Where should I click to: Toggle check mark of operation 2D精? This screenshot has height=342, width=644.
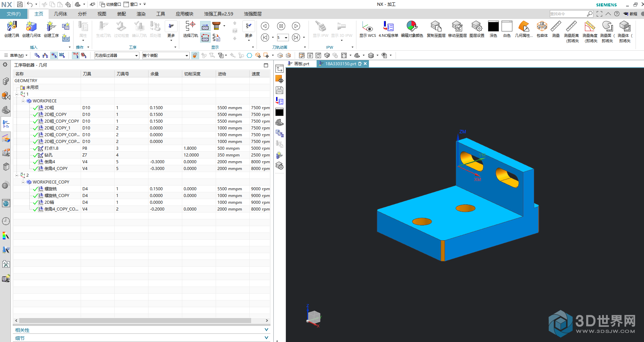tap(35, 202)
